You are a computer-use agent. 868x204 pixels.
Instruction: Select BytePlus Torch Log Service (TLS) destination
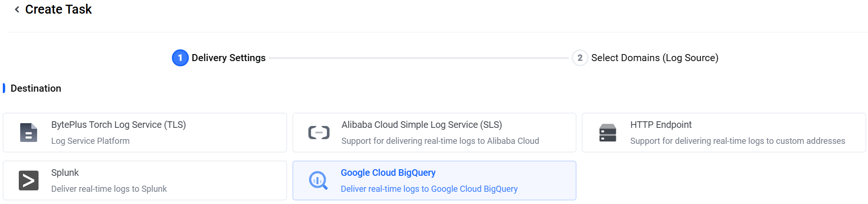click(x=145, y=133)
